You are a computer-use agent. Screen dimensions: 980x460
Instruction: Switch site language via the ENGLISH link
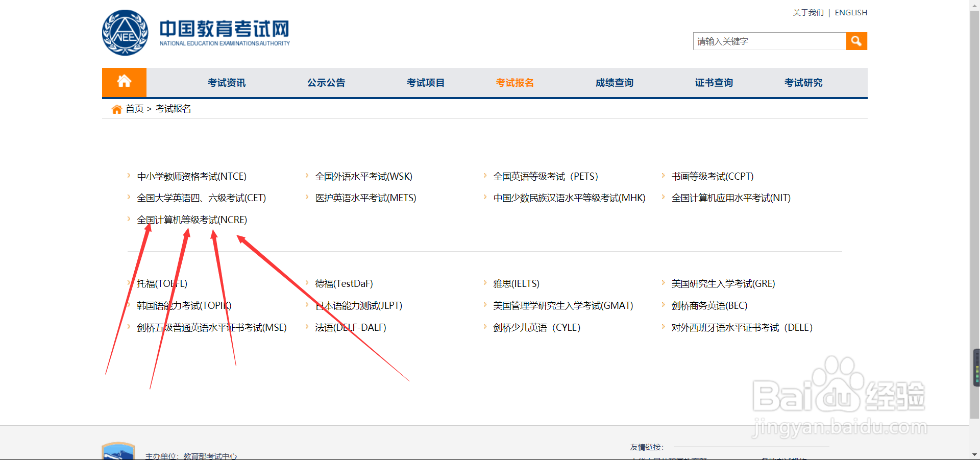[x=850, y=12]
